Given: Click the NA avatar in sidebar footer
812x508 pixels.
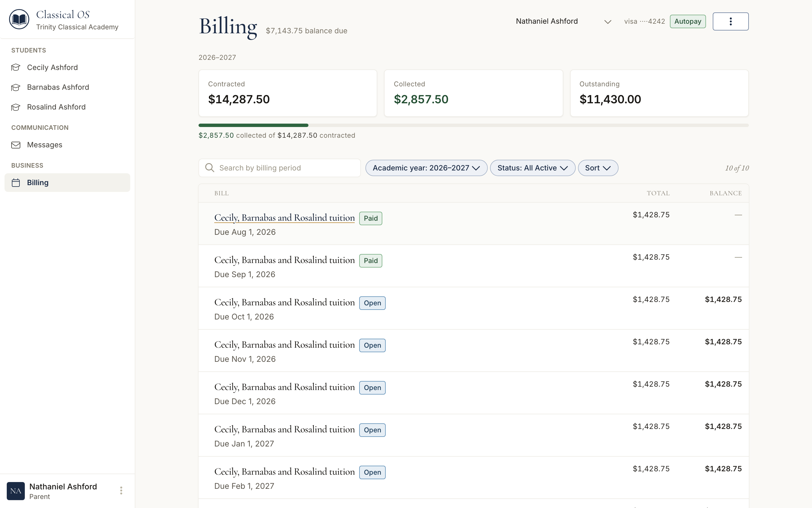Looking at the screenshot, I should (x=16, y=491).
